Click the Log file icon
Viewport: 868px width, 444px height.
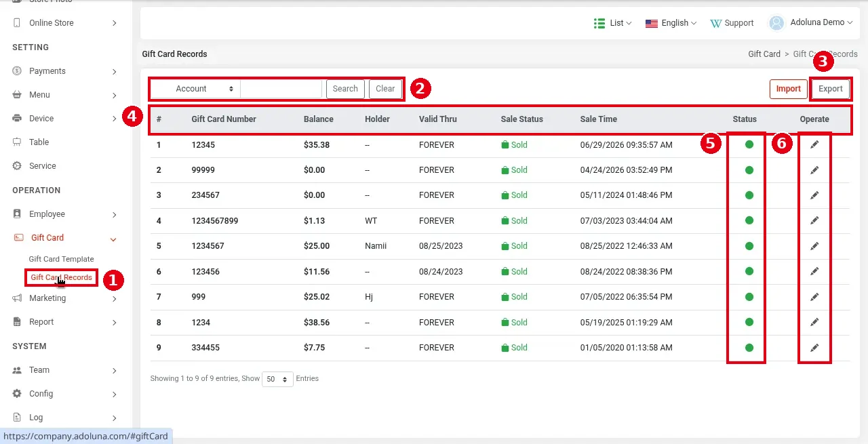pos(17,418)
